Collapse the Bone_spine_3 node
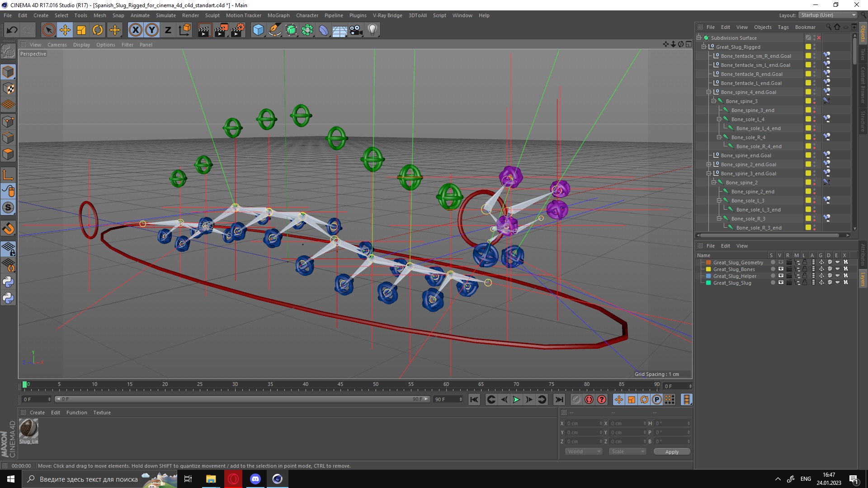 point(714,101)
